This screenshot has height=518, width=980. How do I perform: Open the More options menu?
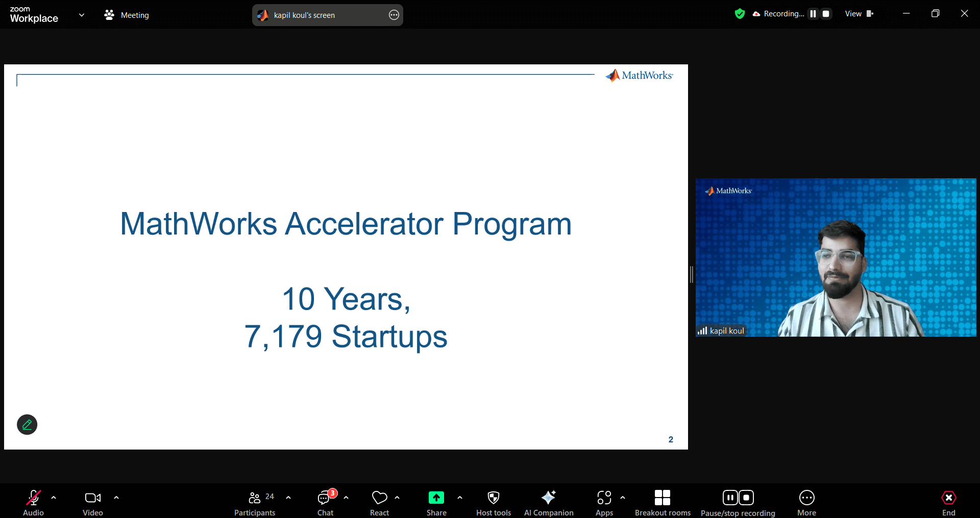click(x=806, y=498)
